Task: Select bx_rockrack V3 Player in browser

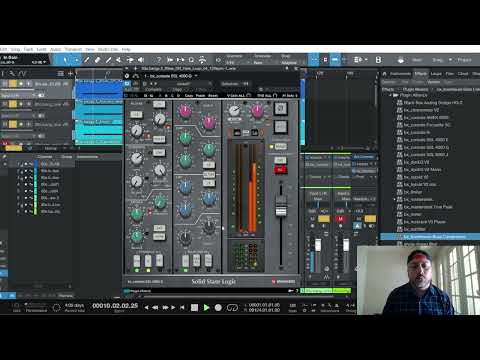Action: [425, 222]
